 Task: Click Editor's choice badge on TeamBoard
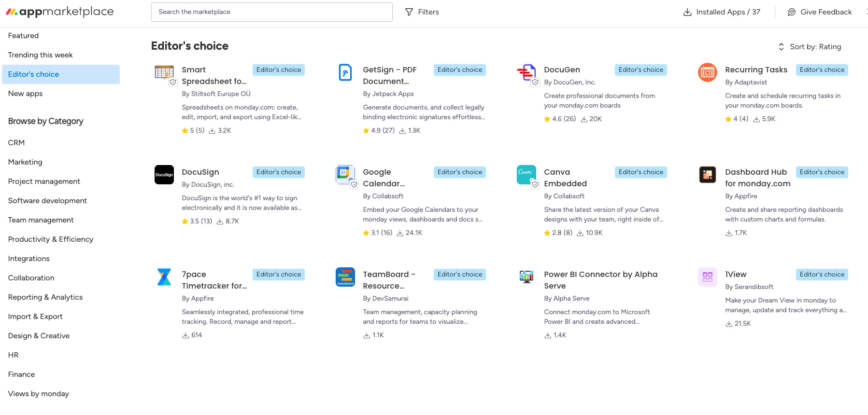click(x=459, y=275)
